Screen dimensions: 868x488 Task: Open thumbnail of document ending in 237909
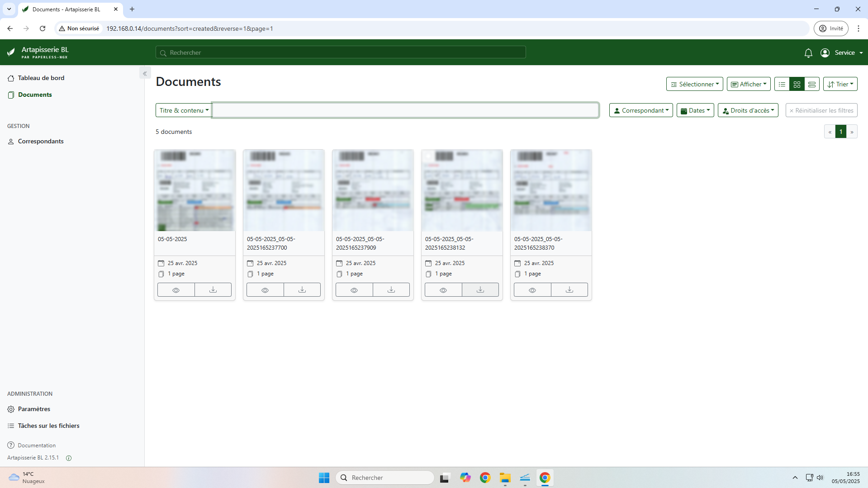[x=373, y=190]
